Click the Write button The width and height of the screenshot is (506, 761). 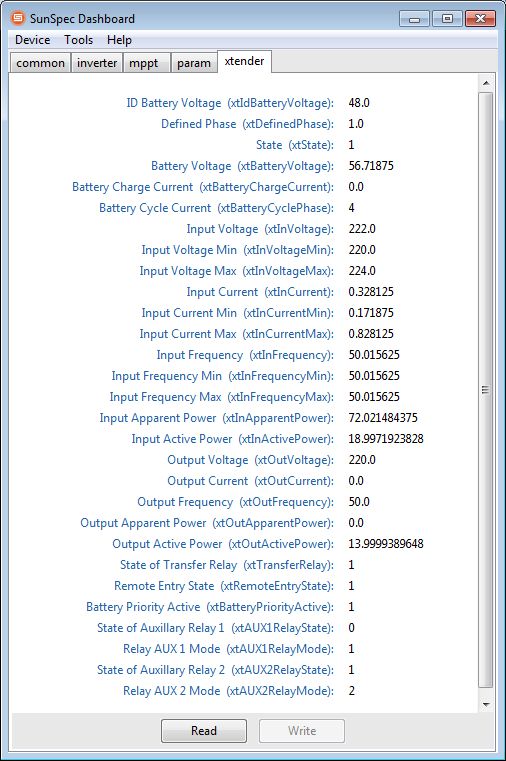[302, 730]
